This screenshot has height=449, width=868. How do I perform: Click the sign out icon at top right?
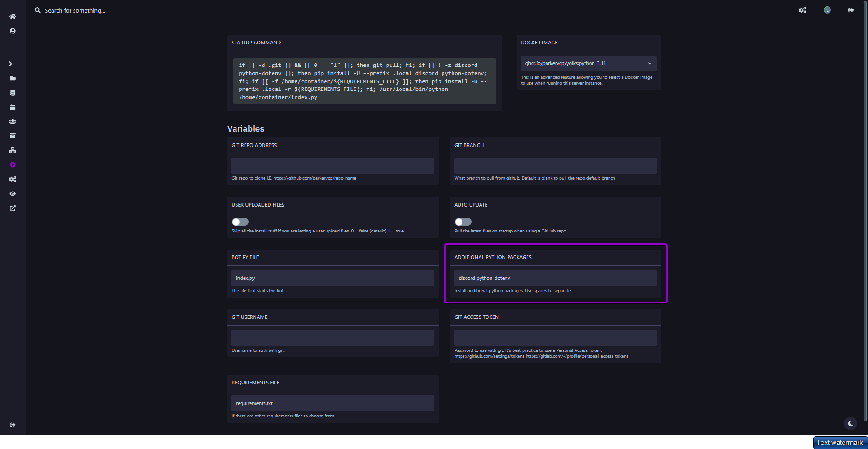(x=851, y=10)
